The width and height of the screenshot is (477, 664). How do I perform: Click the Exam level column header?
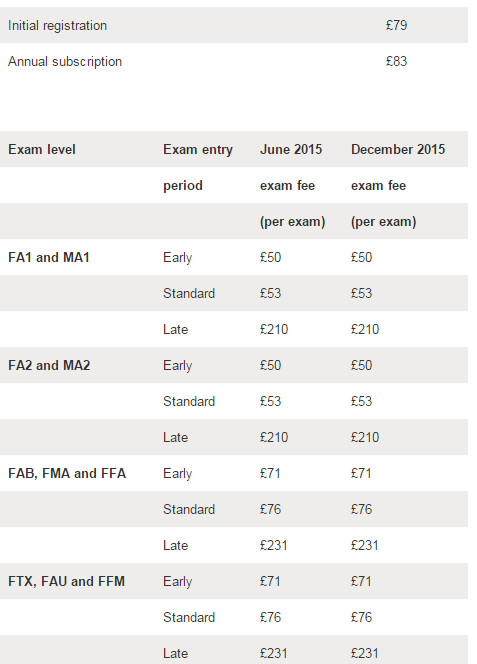42,149
